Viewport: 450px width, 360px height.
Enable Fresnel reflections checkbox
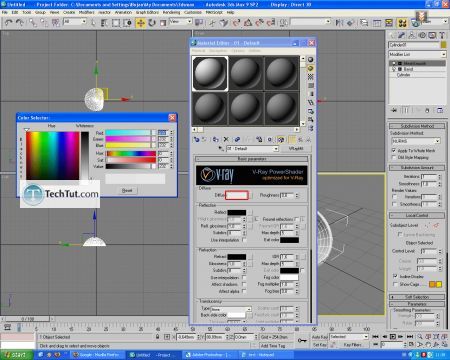point(296,219)
